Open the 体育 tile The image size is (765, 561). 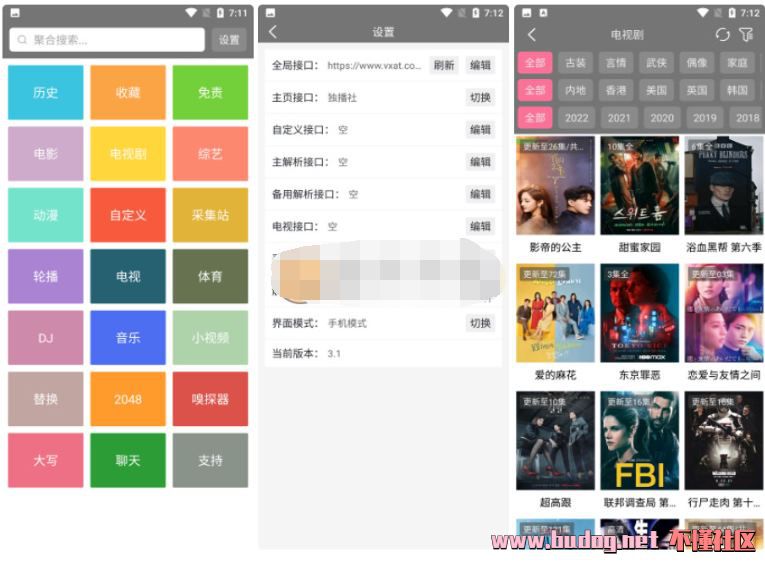[x=210, y=276]
